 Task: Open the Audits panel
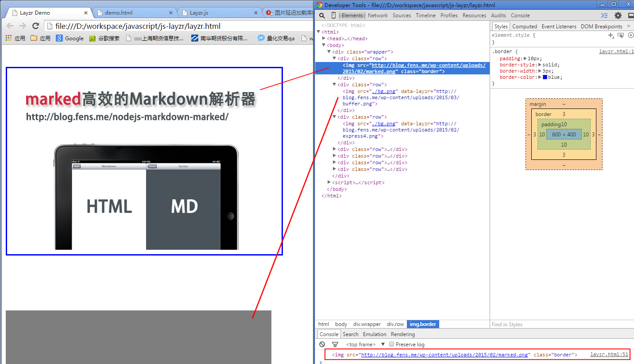499,15
